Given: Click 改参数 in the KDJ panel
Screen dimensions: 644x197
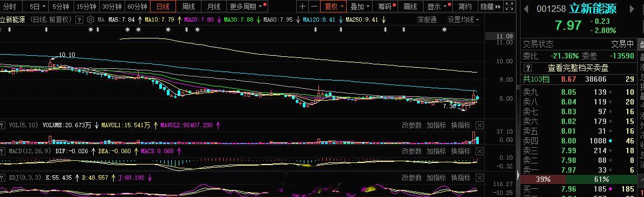Looking at the screenshot, I should click(412, 178).
